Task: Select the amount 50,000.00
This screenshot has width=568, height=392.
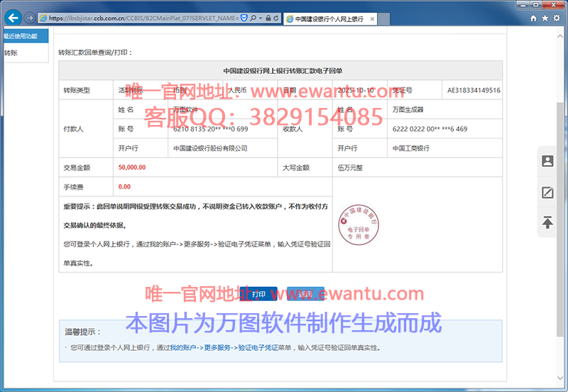Action: tap(132, 168)
